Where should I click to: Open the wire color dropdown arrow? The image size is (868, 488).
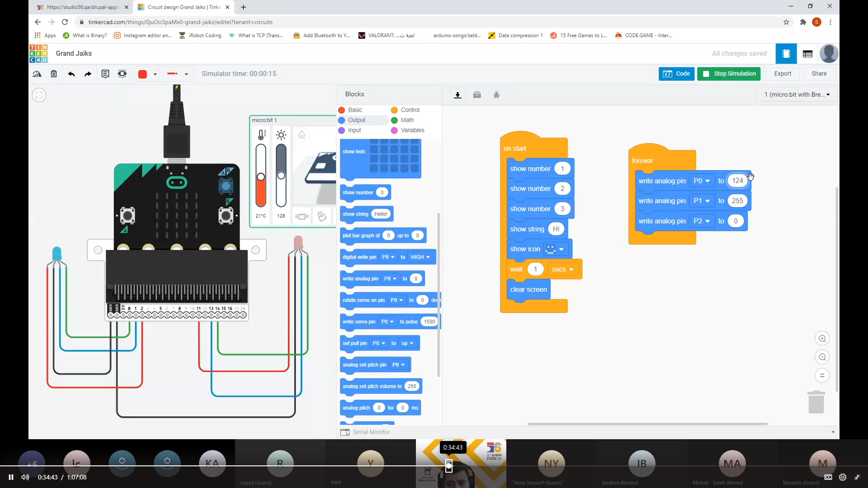pos(155,74)
